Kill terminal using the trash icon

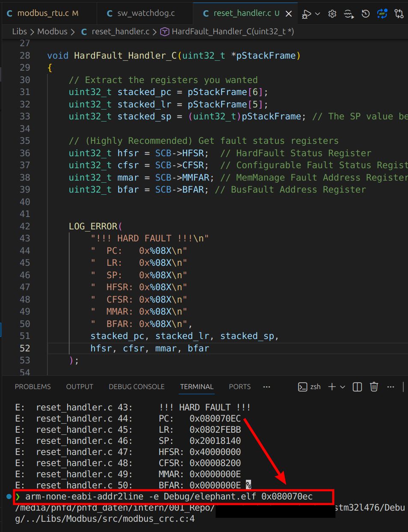(x=374, y=387)
